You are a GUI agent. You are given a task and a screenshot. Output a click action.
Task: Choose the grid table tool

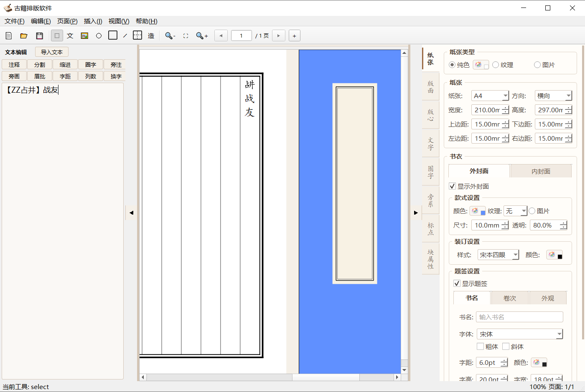(137, 35)
